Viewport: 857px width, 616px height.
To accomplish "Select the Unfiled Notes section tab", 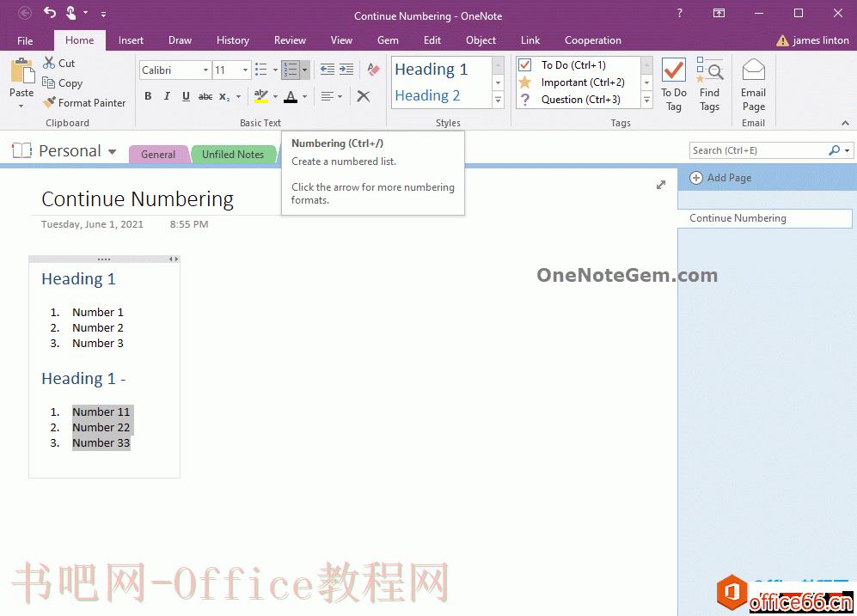I will click(233, 155).
